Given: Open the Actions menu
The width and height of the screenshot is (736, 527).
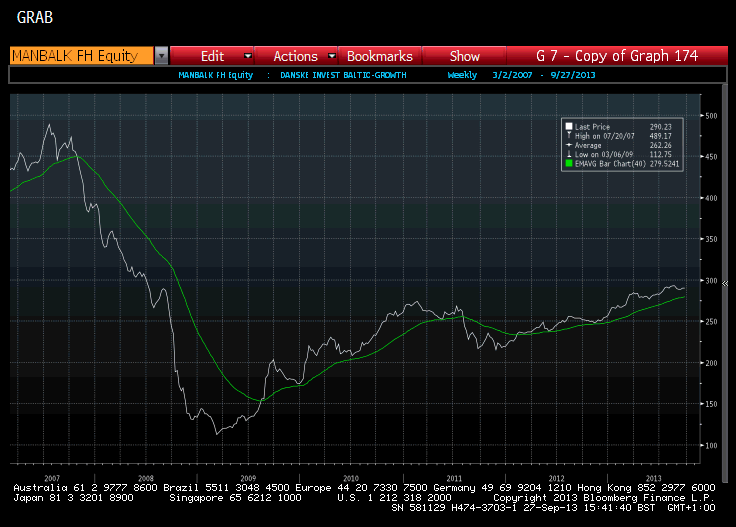Looking at the screenshot, I should coord(295,56).
